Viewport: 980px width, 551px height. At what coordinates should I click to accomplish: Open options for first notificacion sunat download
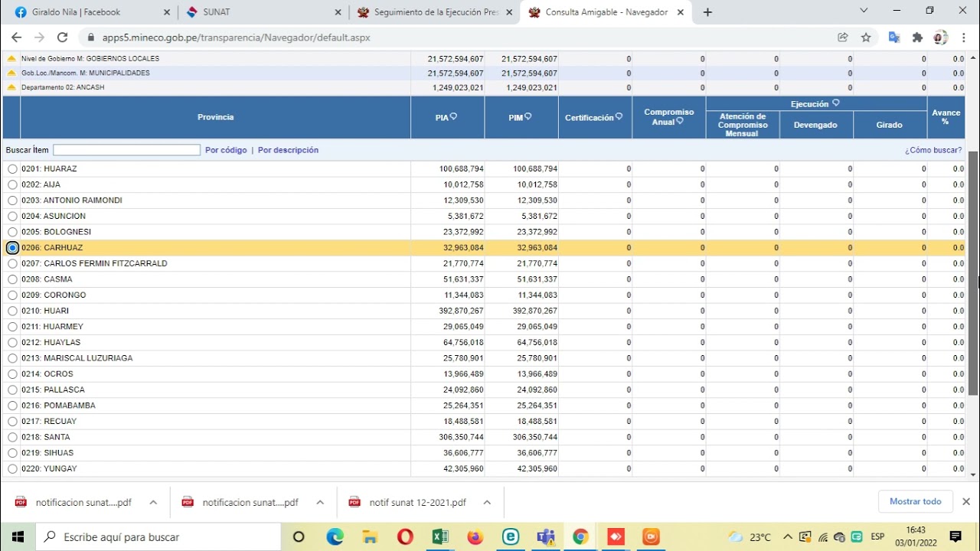click(153, 502)
